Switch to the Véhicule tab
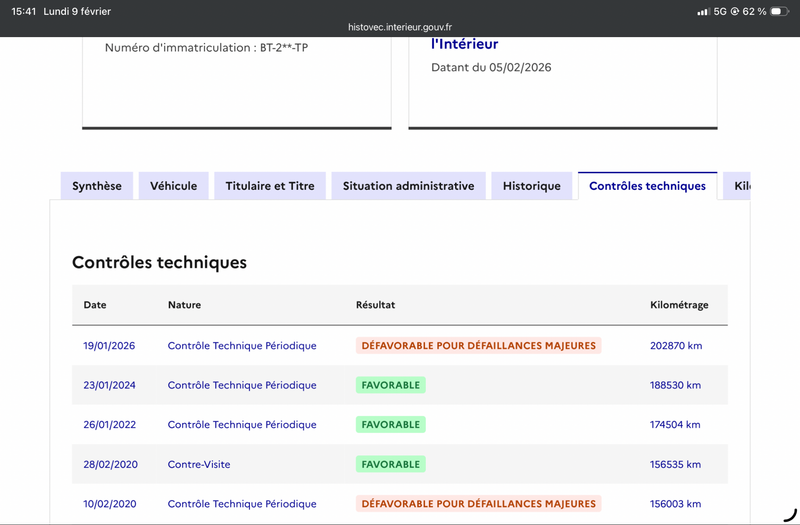This screenshot has width=800, height=525. pos(173,186)
